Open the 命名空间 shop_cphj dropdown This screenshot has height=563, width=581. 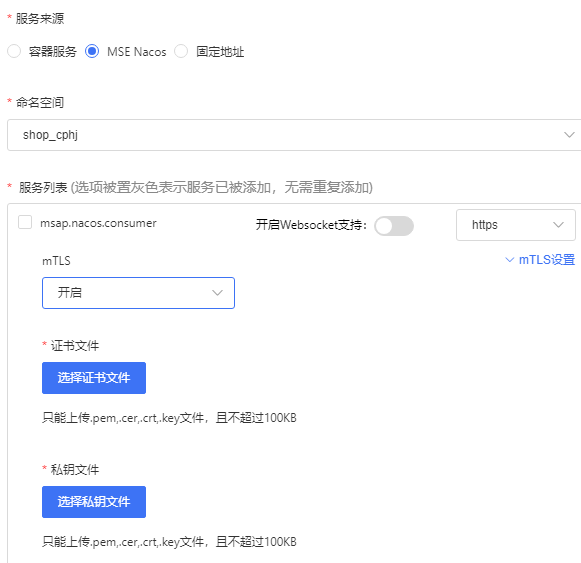(x=294, y=135)
